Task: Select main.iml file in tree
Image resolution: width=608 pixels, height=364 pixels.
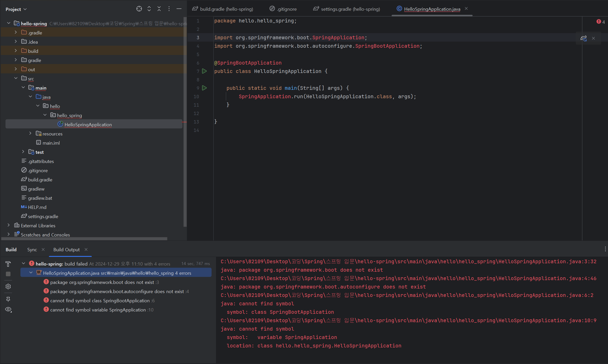Action: click(51, 143)
